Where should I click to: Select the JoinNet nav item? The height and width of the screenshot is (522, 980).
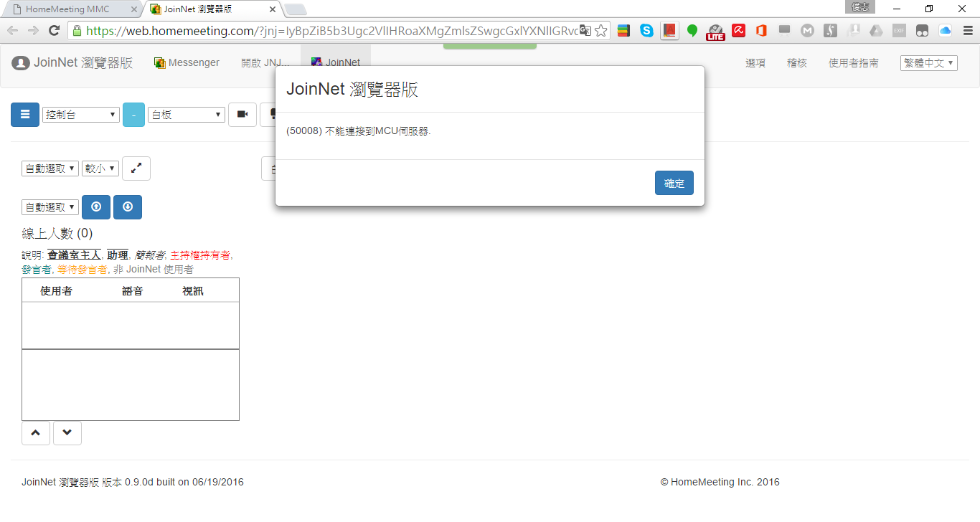click(336, 62)
